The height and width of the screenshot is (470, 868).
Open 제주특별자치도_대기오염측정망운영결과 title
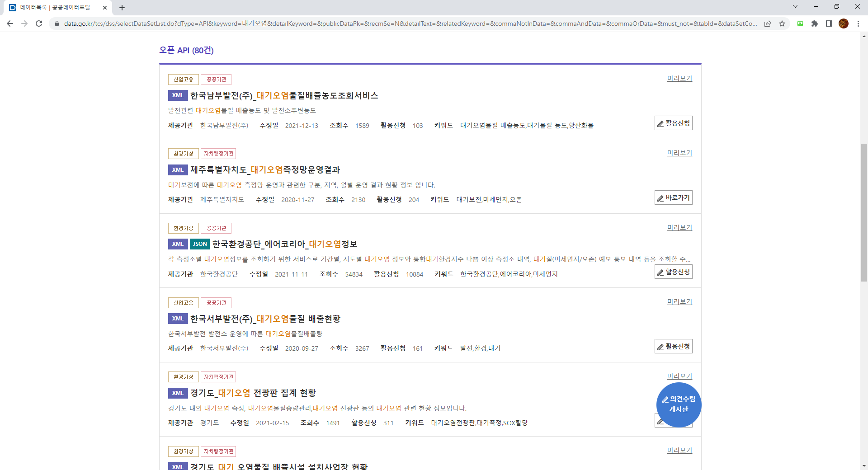(x=265, y=170)
